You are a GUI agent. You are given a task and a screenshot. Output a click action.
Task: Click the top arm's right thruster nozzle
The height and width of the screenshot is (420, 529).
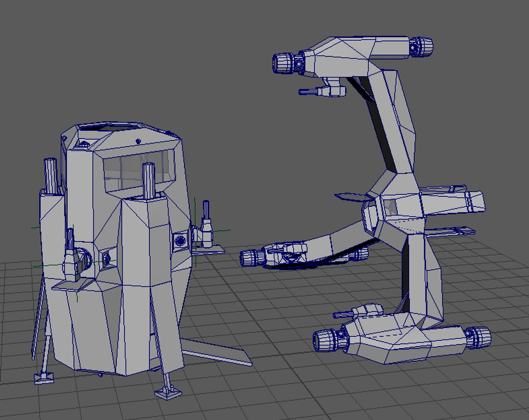coord(422,47)
